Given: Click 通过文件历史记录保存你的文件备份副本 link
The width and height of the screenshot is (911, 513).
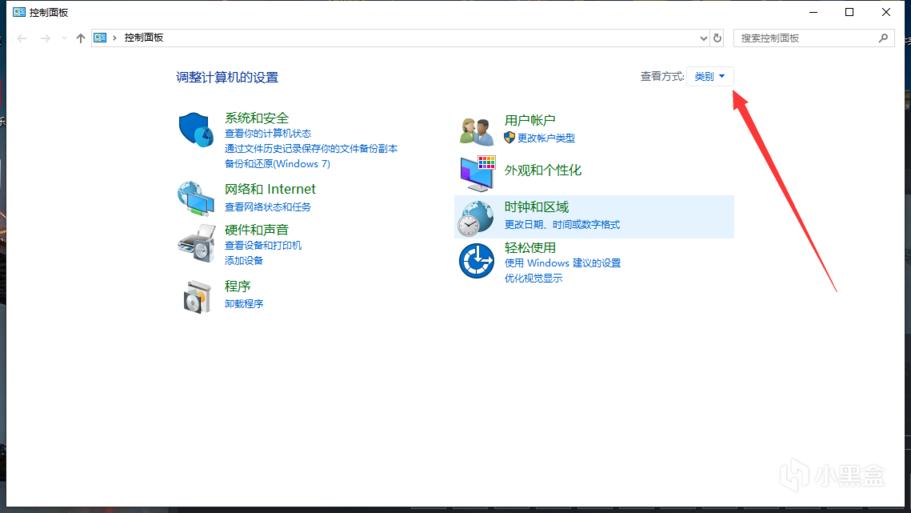Looking at the screenshot, I should (311, 149).
